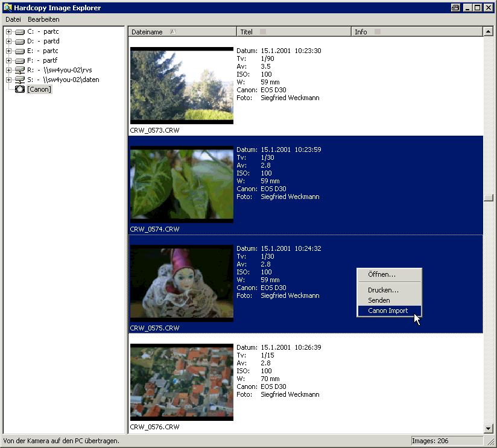Select the CRW_0576.CRW aerial town thumbnail
Viewport: 497px width, 448px height.
pos(182,382)
